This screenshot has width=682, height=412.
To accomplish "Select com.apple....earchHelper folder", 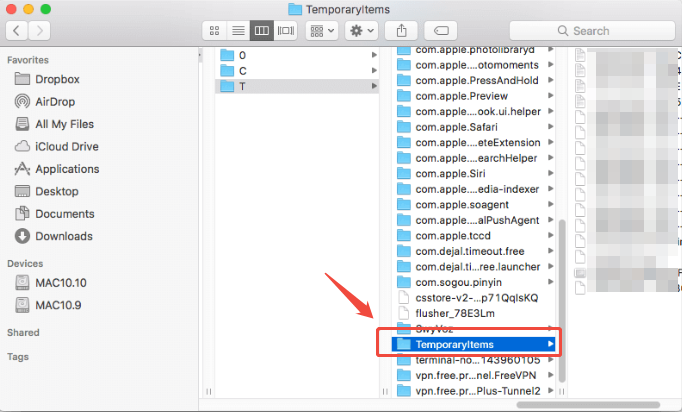I will click(474, 158).
